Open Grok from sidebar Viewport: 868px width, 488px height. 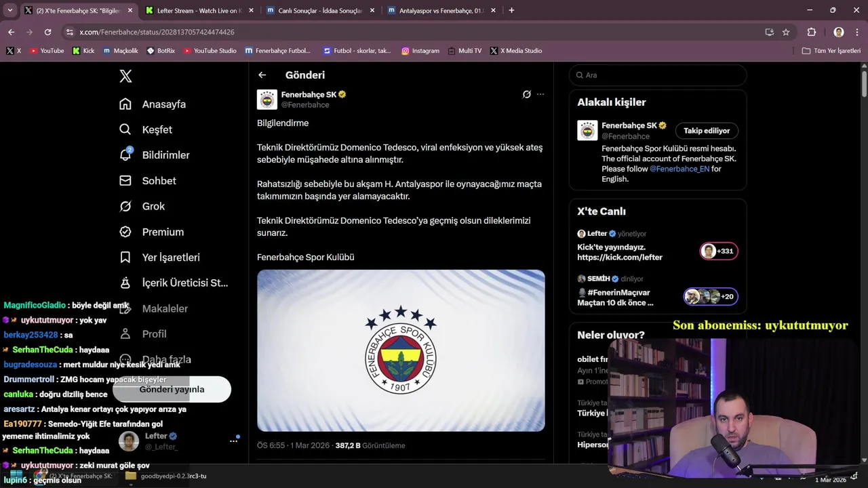tap(142, 206)
